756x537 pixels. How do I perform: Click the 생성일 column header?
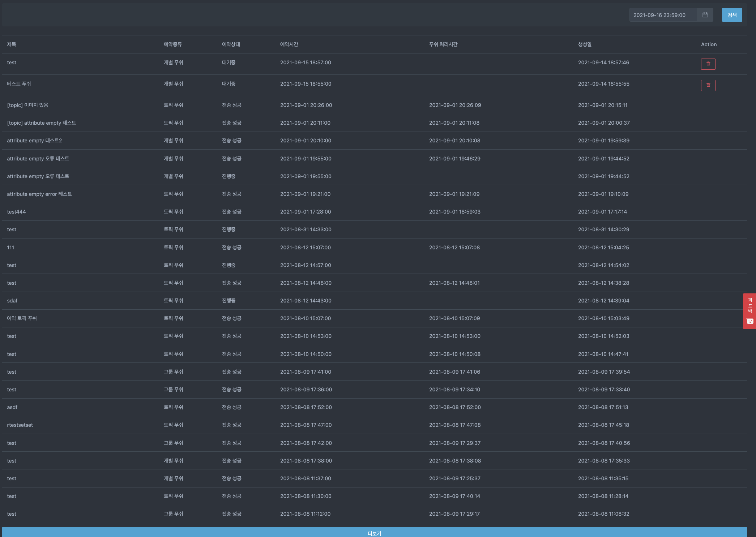click(x=585, y=44)
